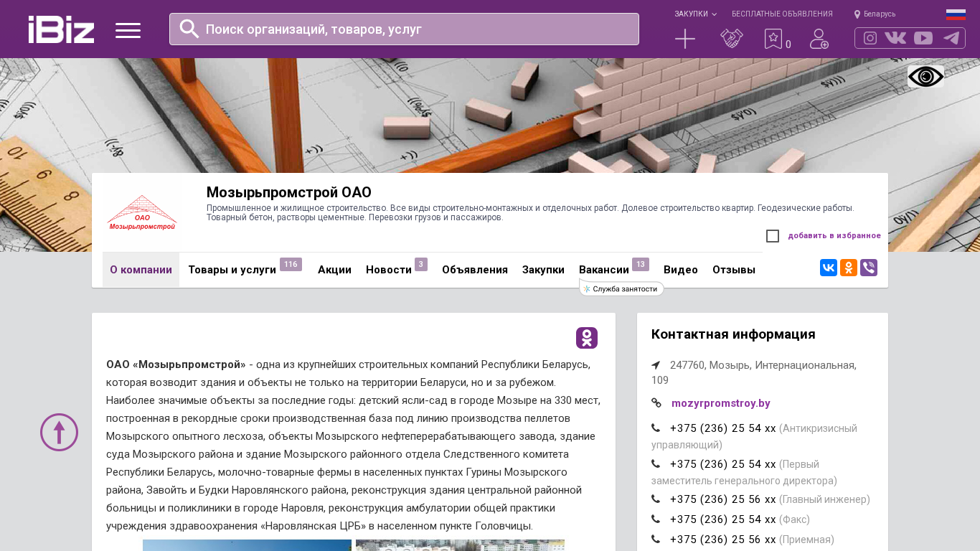Click the chain link website icon
The width and height of the screenshot is (980, 551).
click(x=656, y=403)
